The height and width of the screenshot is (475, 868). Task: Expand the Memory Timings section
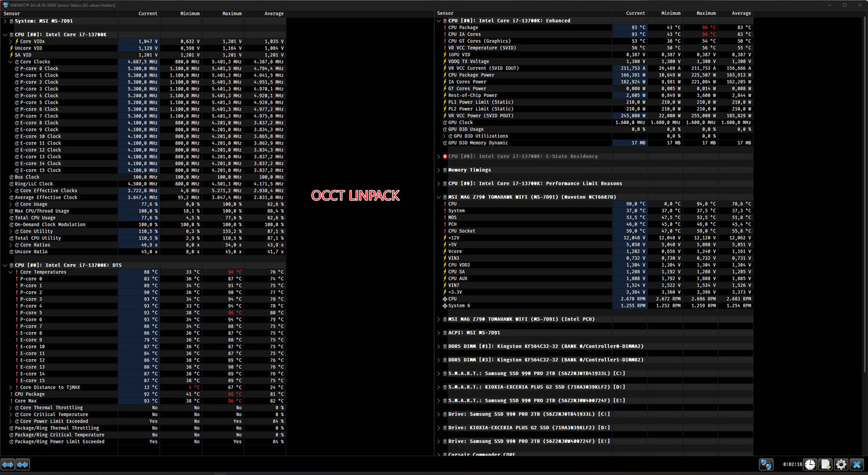coord(439,170)
